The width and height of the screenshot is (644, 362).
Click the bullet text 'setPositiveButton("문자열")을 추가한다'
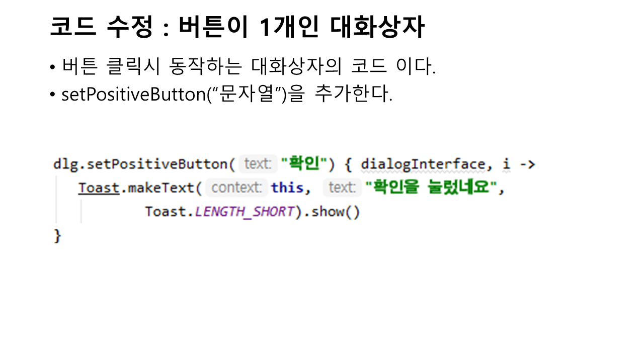[x=226, y=95]
